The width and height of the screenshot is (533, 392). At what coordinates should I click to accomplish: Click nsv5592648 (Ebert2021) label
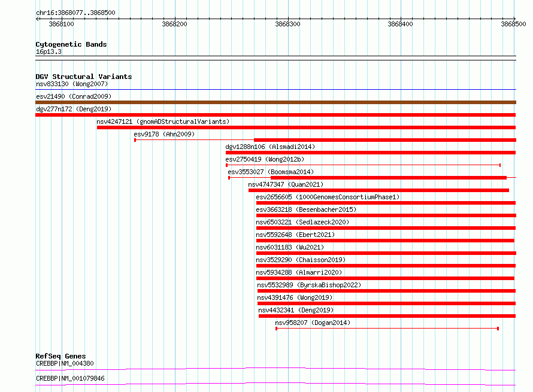[x=295, y=235]
